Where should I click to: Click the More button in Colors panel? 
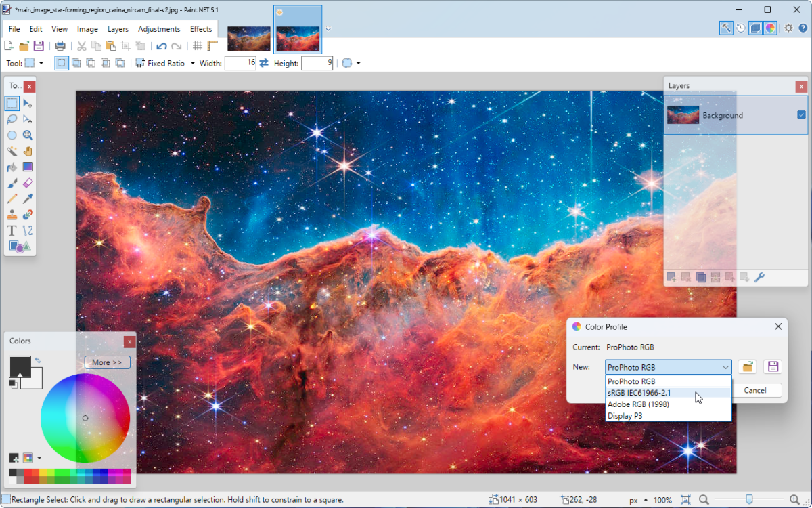tap(107, 362)
